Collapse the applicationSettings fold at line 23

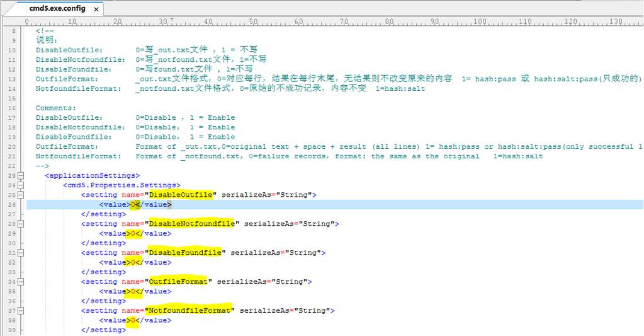pos(21,175)
